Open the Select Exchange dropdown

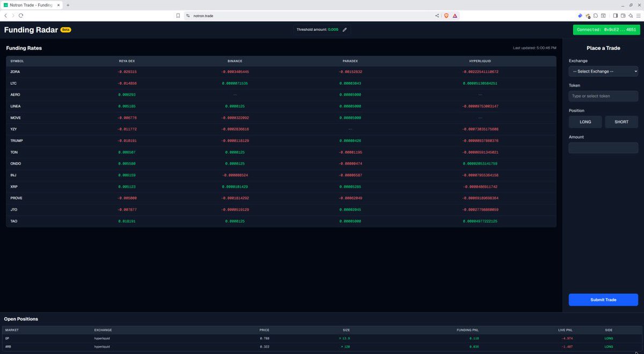[x=603, y=71]
